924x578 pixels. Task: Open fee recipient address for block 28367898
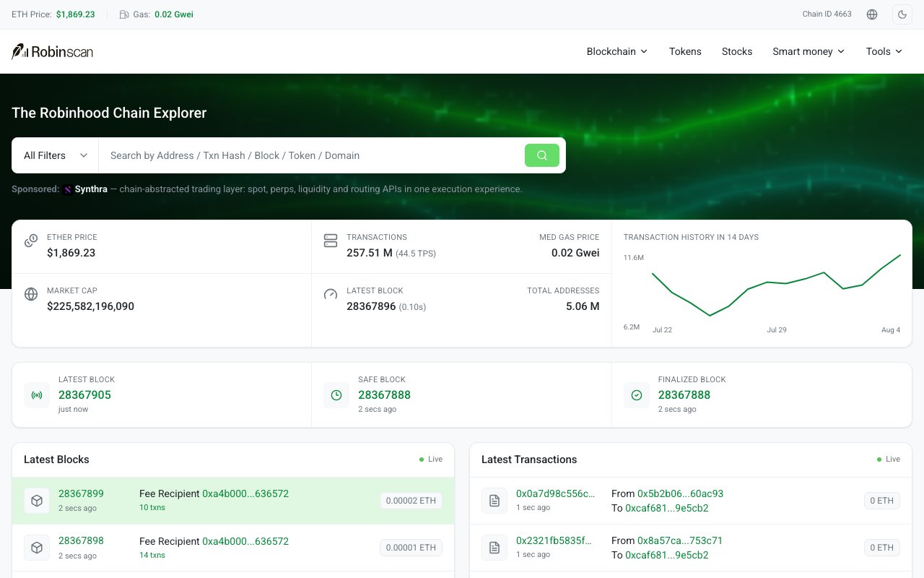coord(245,541)
